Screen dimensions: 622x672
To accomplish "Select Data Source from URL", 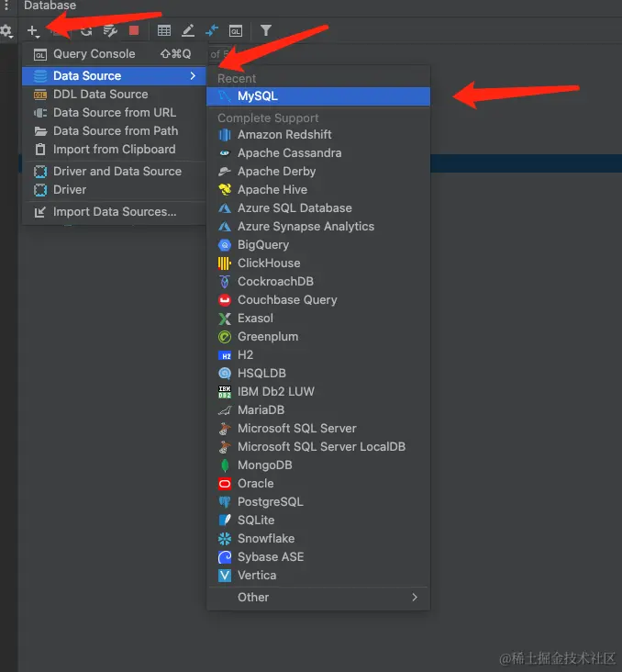I will point(114,112).
